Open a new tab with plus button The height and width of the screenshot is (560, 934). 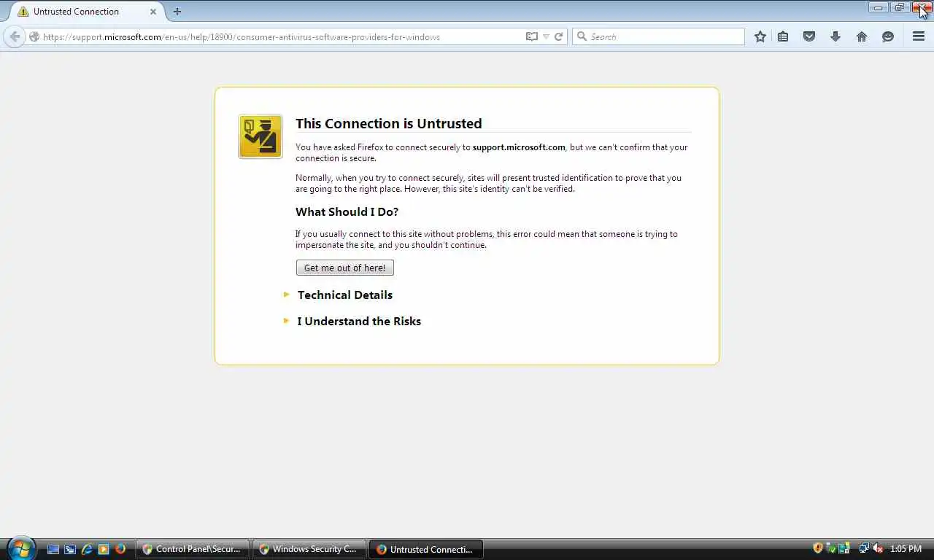177,12
